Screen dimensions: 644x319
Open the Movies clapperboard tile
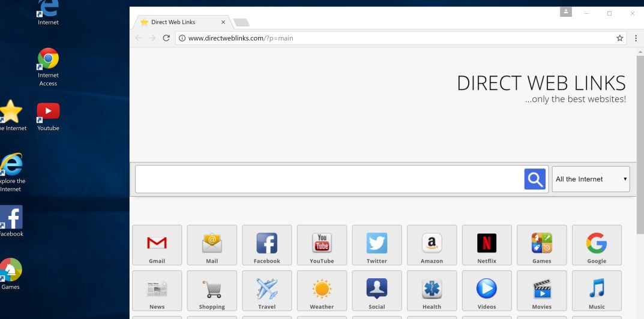pyautogui.click(x=542, y=291)
